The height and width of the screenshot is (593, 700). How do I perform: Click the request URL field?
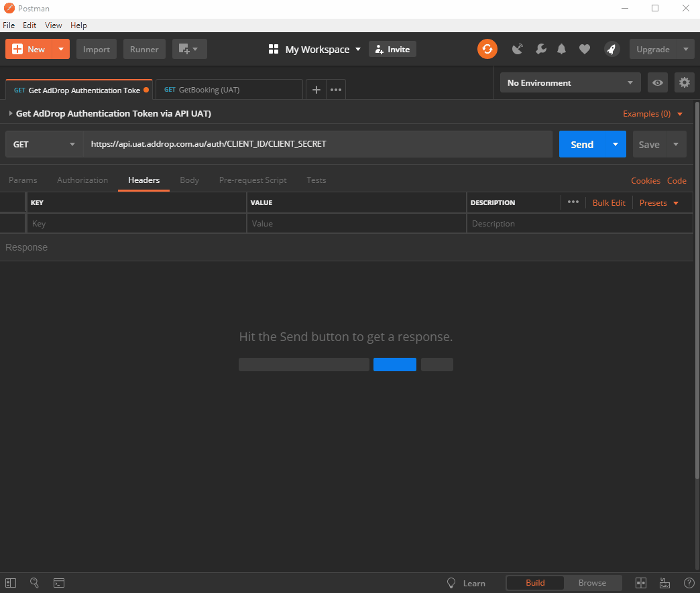(318, 144)
